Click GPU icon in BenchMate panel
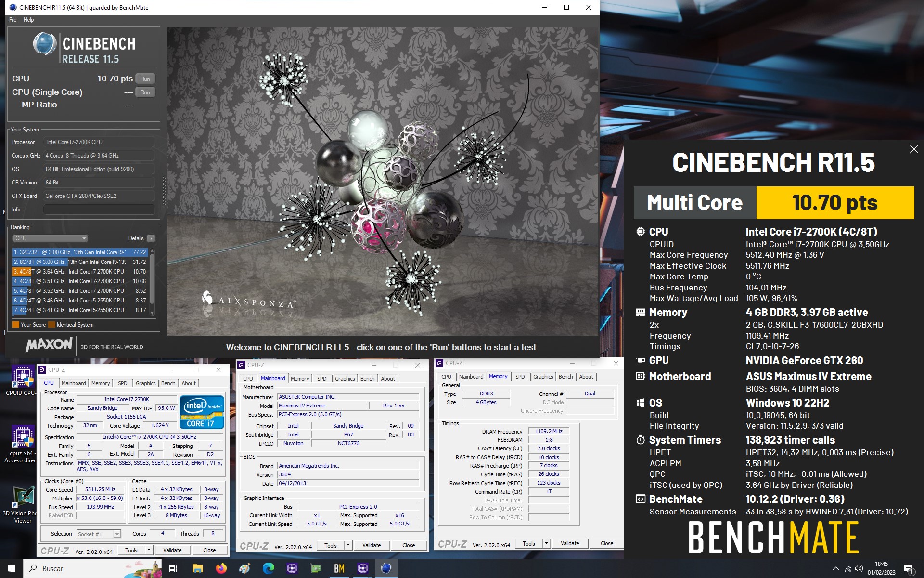Screen dimensions: 924x578 (641, 360)
